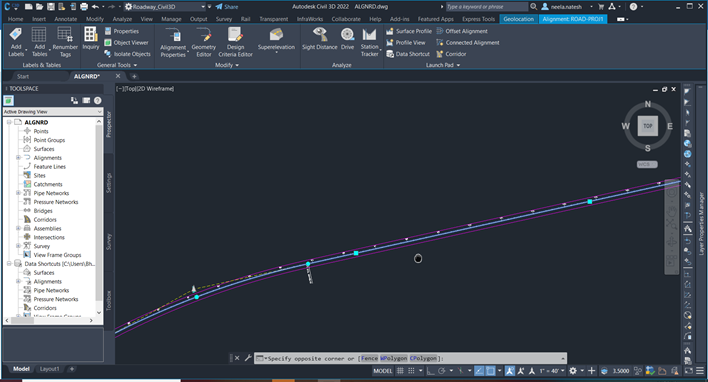The height and width of the screenshot is (382, 708).
Task: Toggle the drawing grid display in status bar
Action: click(x=400, y=371)
